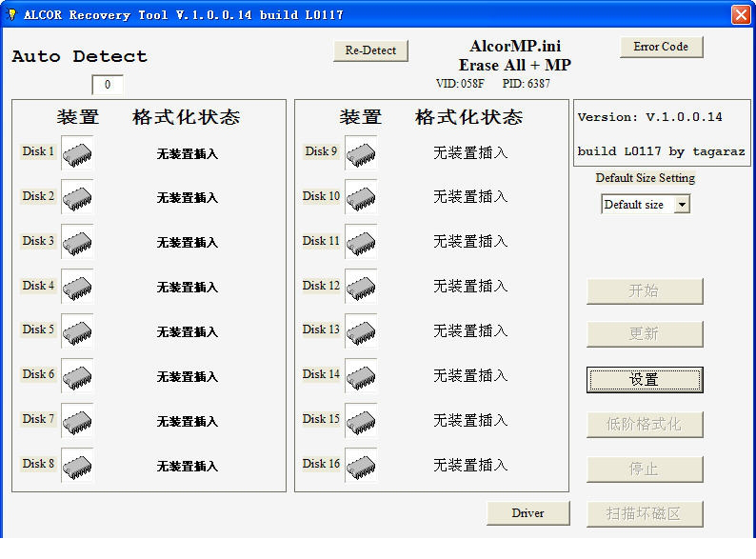
Task: Click the Disk 2 chip icon
Action: pyautogui.click(x=77, y=198)
